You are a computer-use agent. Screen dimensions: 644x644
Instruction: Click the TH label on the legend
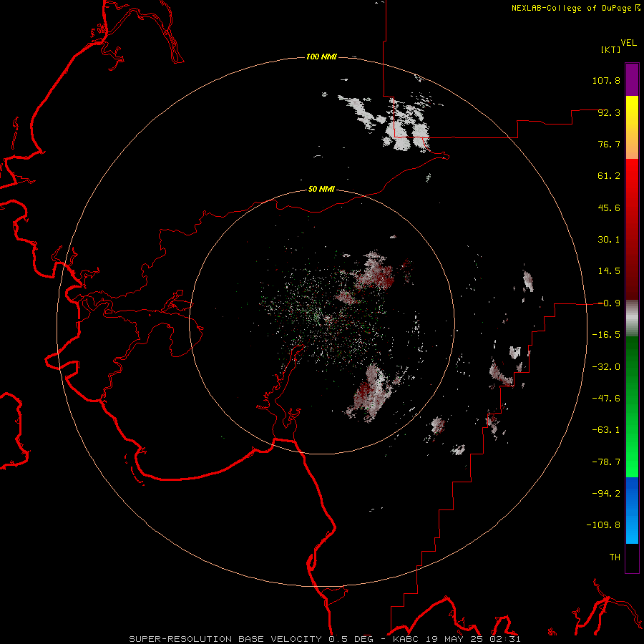point(615,557)
